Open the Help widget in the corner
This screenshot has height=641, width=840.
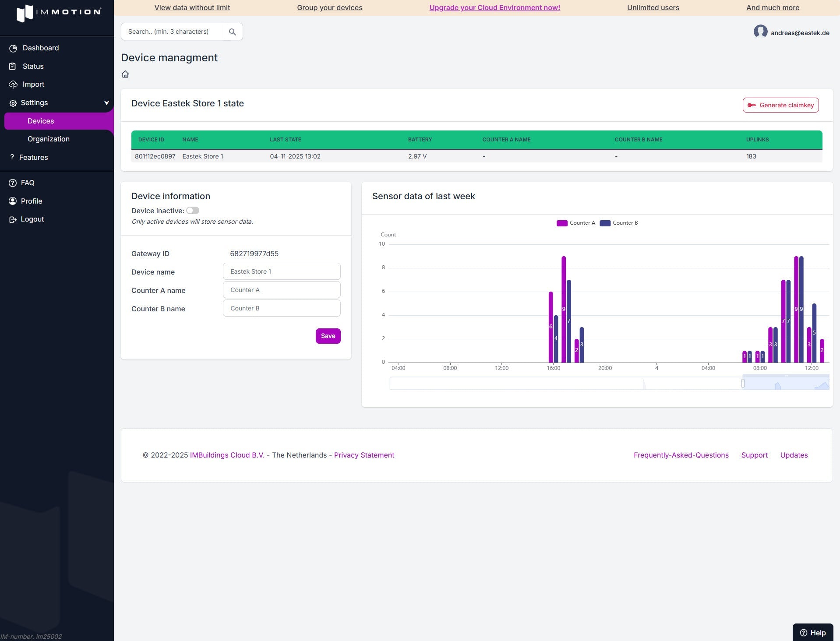click(x=812, y=632)
